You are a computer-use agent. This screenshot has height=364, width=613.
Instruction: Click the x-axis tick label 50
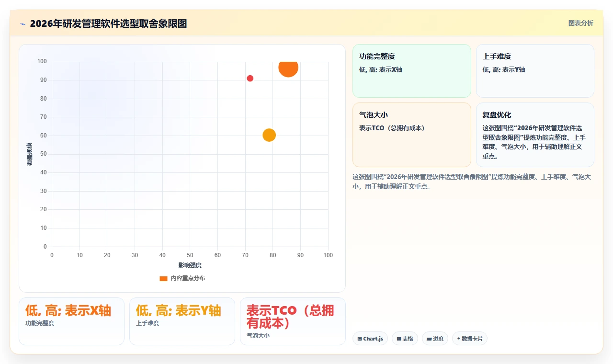(x=190, y=255)
